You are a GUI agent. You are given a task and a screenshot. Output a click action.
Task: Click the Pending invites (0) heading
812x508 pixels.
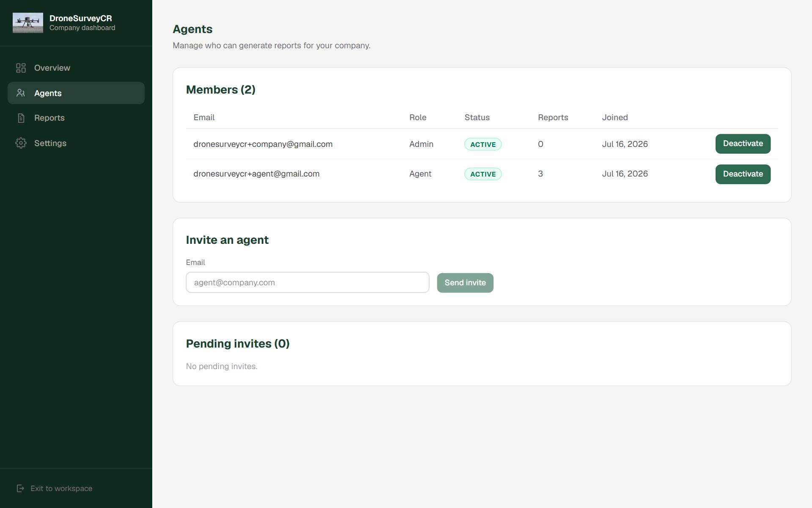(238, 344)
